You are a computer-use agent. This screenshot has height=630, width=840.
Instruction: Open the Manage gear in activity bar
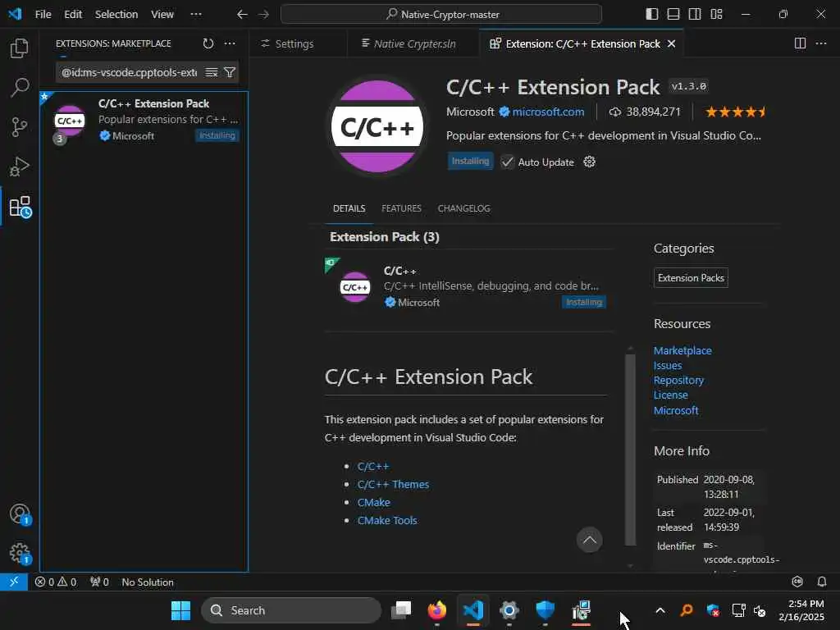click(x=21, y=554)
